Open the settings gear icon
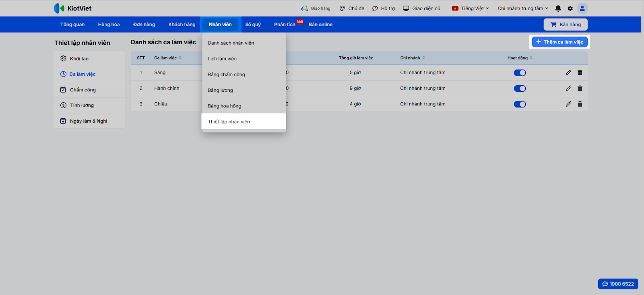The image size is (644, 295). click(x=570, y=8)
